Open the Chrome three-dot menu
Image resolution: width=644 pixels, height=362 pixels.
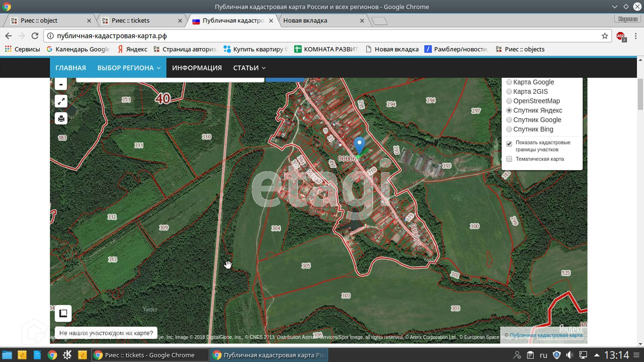click(x=635, y=36)
